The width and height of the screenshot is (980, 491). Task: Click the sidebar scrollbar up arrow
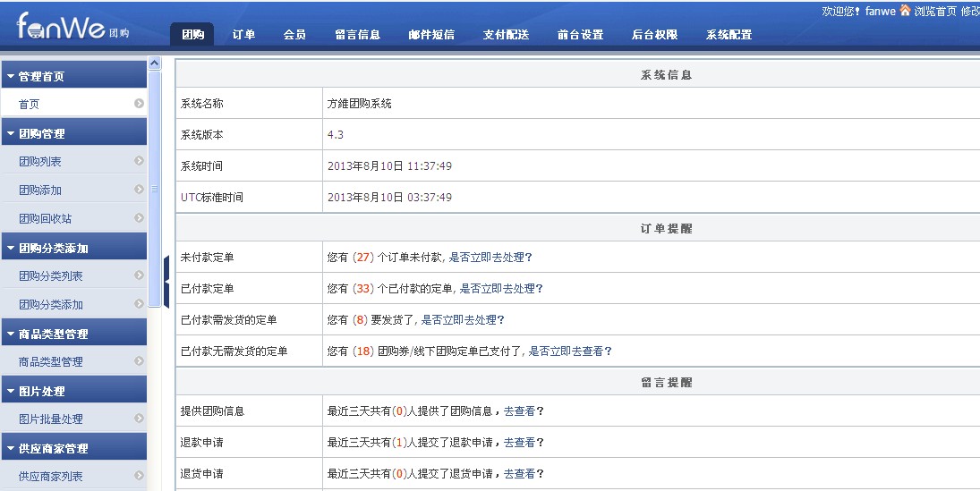(154, 63)
